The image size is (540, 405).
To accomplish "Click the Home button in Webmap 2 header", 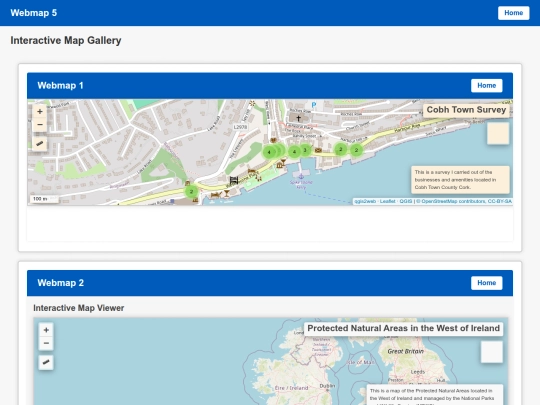I will (486, 283).
